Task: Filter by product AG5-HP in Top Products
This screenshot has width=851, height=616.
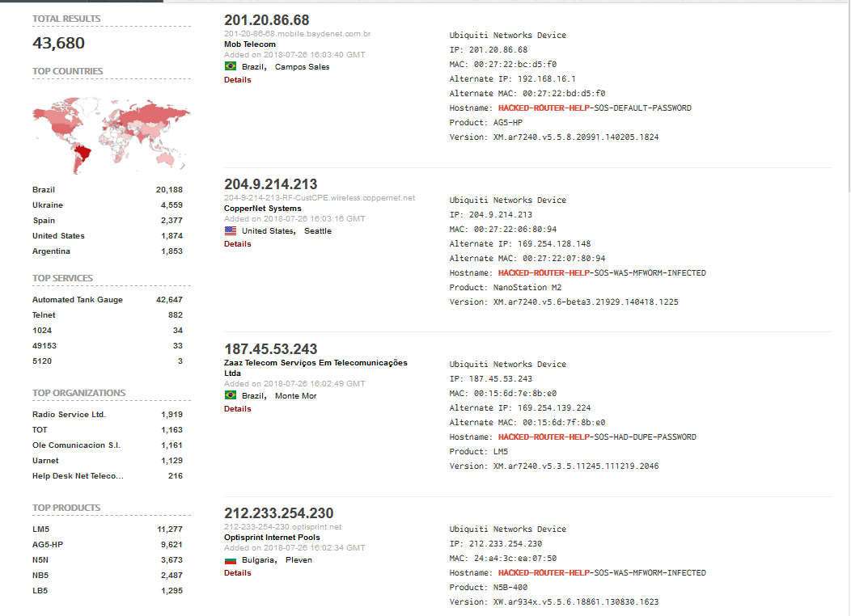Action: (x=48, y=544)
